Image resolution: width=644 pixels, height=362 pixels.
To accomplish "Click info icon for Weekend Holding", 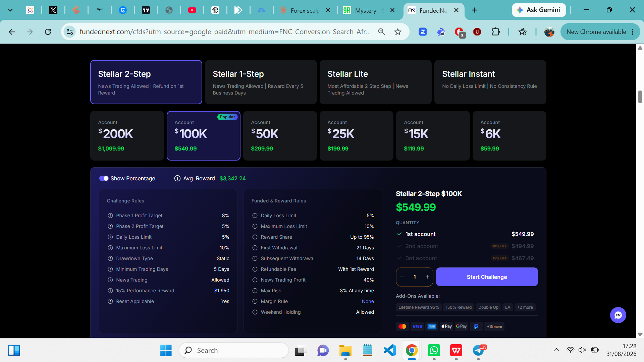I will [255, 312].
